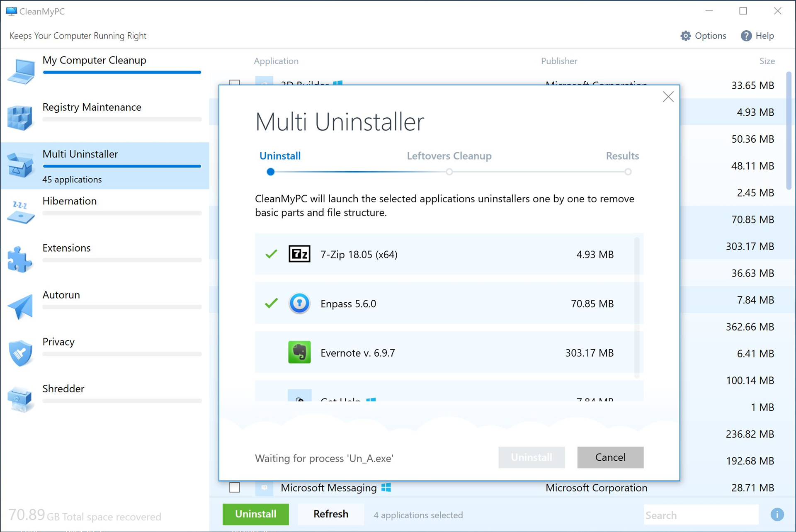Click the 362.66 MB size value
This screenshot has height=532, width=796.
pyautogui.click(x=750, y=327)
